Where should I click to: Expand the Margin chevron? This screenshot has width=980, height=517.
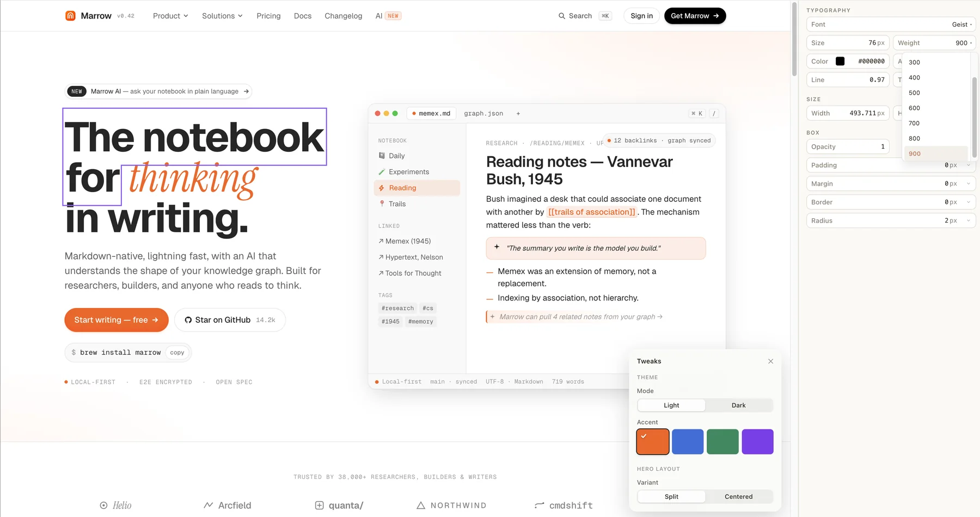coord(969,184)
